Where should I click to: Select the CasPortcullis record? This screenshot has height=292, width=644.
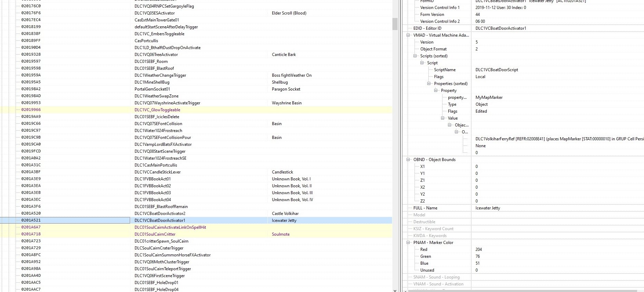click(196, 41)
